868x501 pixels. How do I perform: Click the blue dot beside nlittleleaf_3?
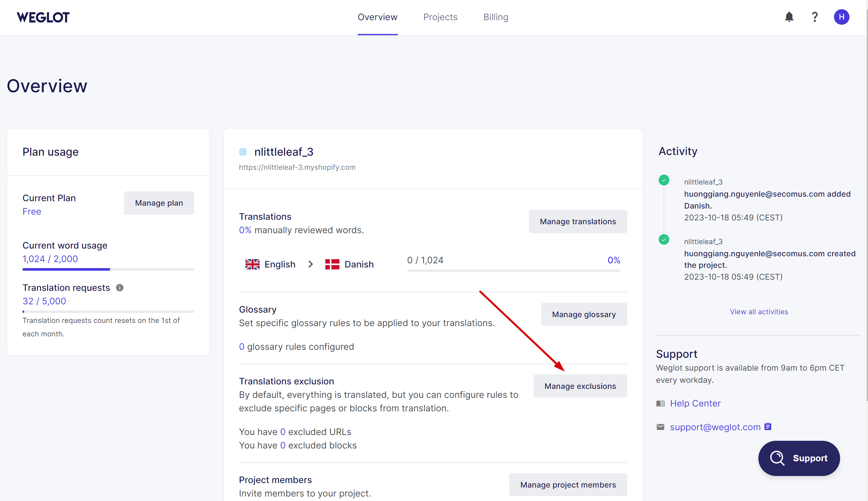(x=243, y=152)
